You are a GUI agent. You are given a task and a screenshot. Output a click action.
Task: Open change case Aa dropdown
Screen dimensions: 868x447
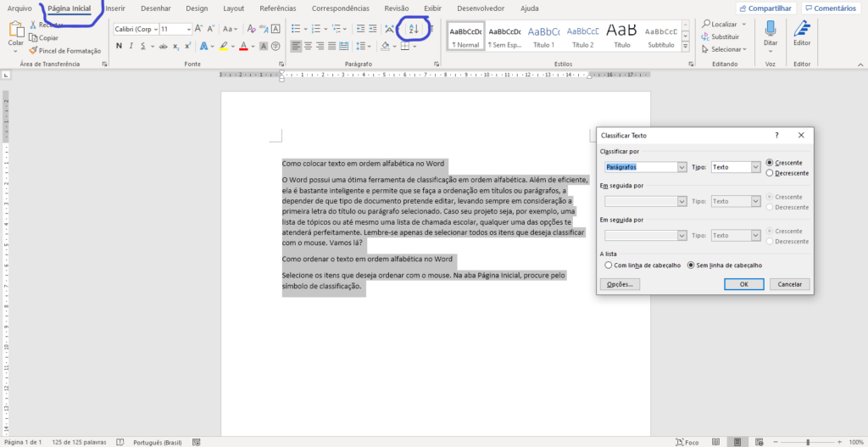pyautogui.click(x=230, y=29)
